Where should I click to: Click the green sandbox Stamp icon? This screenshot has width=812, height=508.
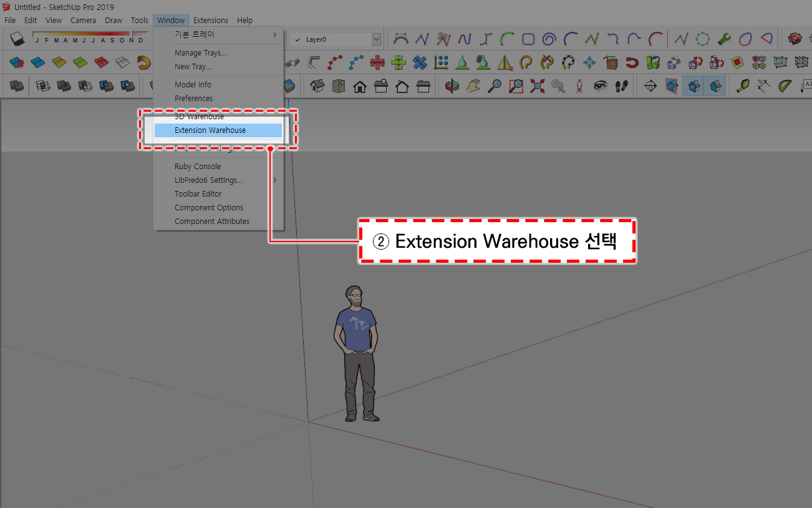click(80, 62)
